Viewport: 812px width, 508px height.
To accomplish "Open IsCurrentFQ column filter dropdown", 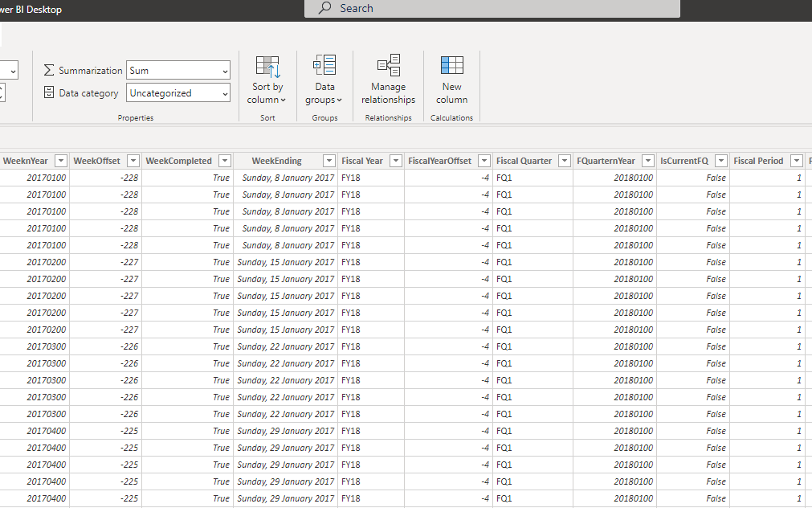I will (x=721, y=161).
